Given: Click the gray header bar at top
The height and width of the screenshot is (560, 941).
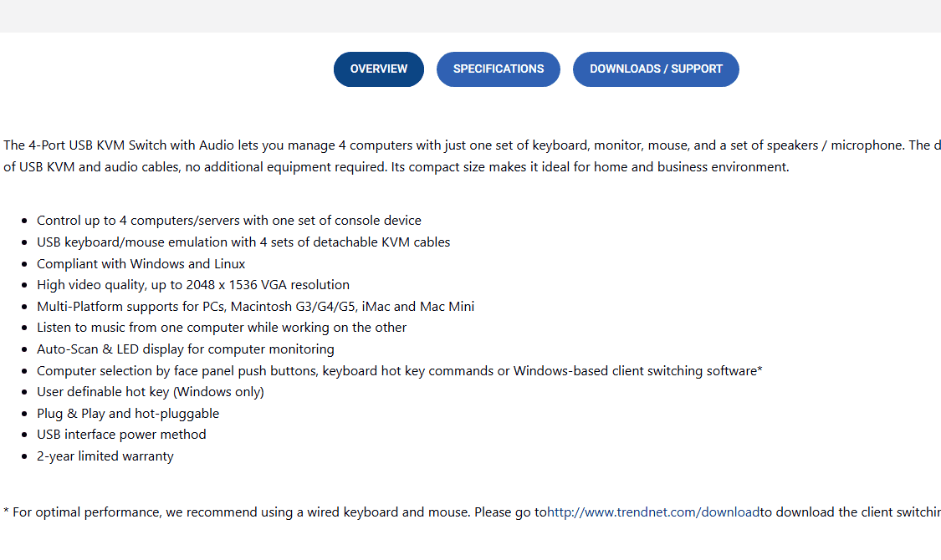Looking at the screenshot, I should [x=470, y=16].
